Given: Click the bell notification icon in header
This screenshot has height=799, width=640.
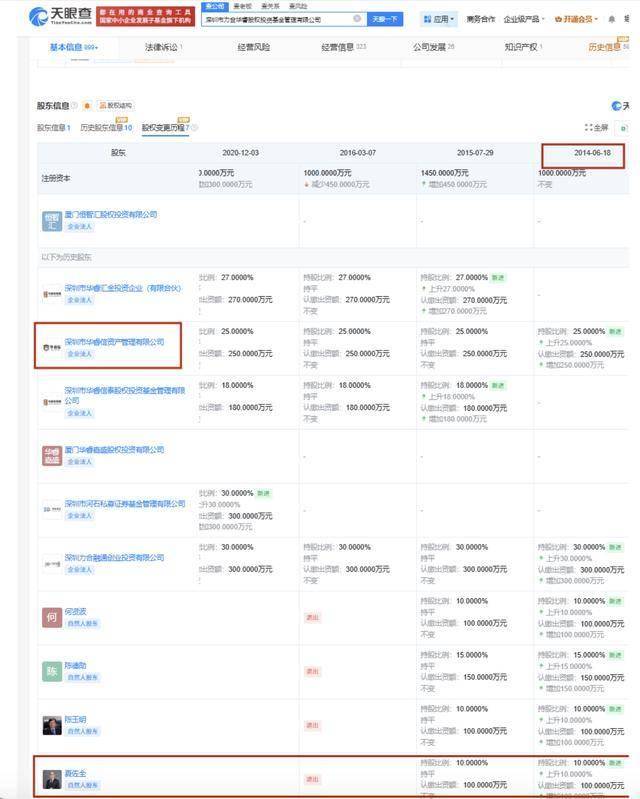Looking at the screenshot, I should click(611, 19).
